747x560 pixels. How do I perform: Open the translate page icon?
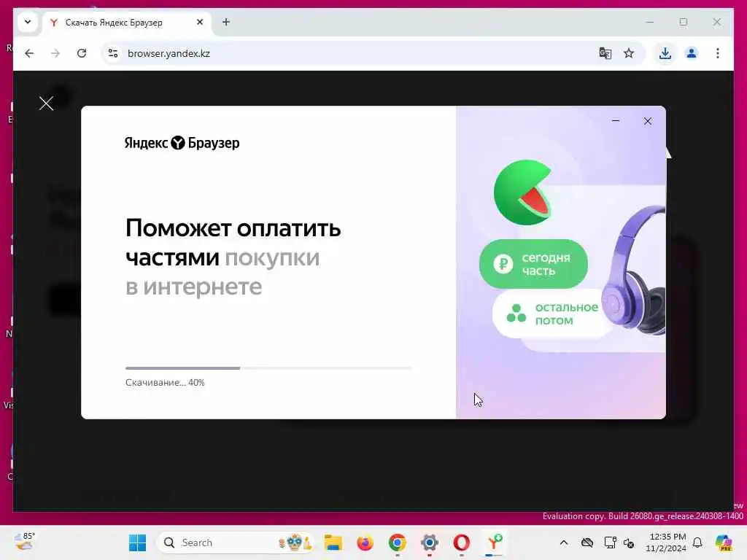point(605,53)
